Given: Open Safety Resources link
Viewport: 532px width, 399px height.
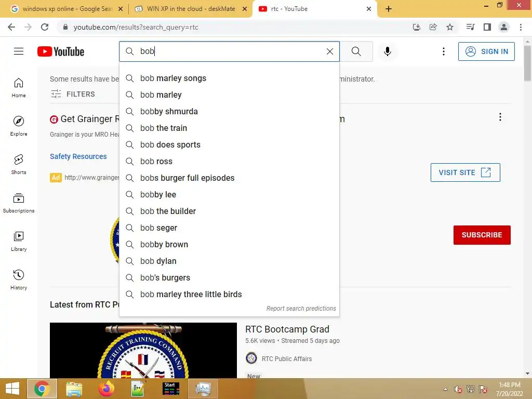Looking at the screenshot, I should [78, 156].
